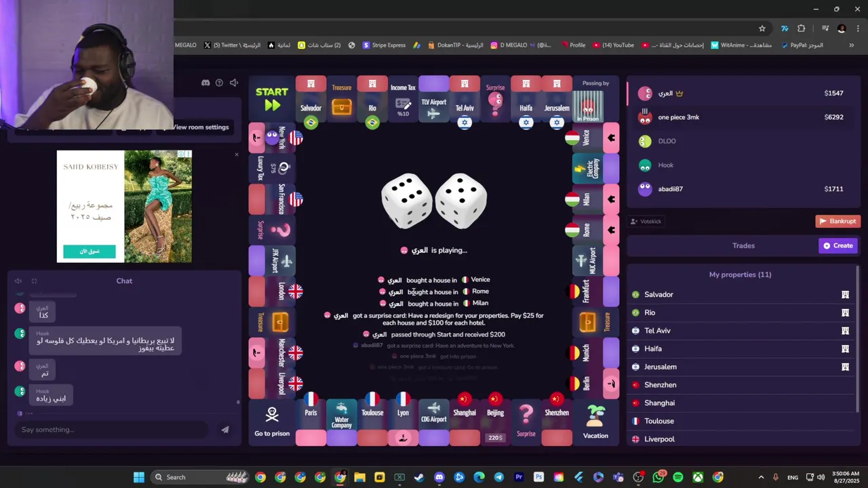Open Tel Aviv in My properties list

pyautogui.click(x=740, y=331)
